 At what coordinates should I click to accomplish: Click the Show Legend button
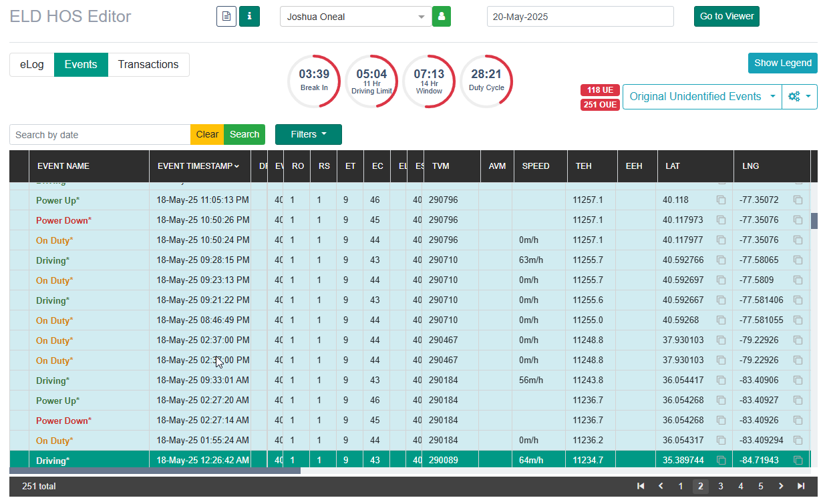(x=783, y=63)
